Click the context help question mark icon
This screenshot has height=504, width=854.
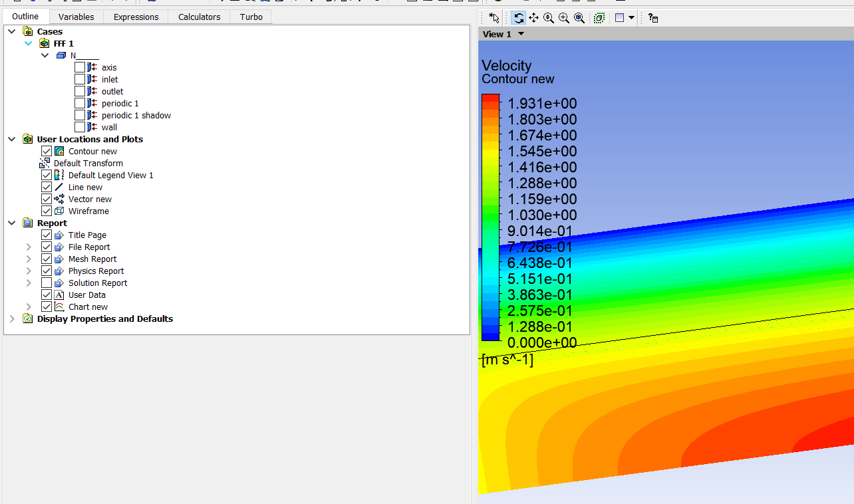tap(652, 18)
